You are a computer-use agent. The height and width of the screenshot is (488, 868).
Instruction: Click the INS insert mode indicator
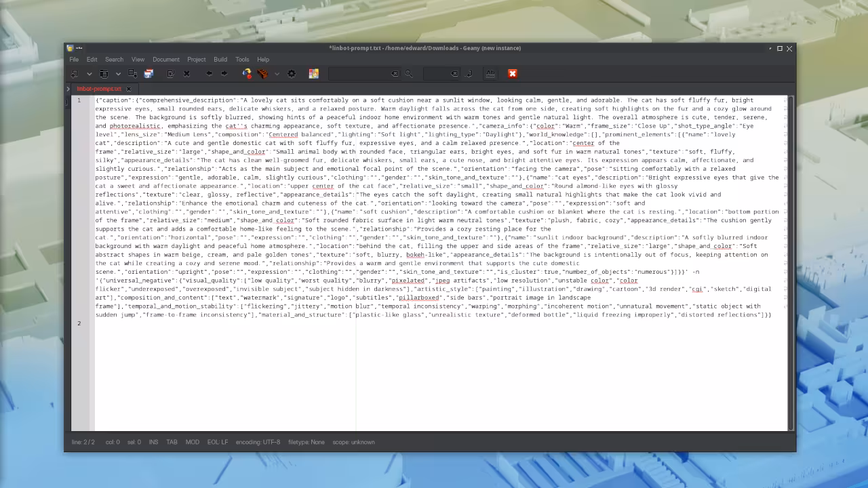pyautogui.click(x=154, y=442)
